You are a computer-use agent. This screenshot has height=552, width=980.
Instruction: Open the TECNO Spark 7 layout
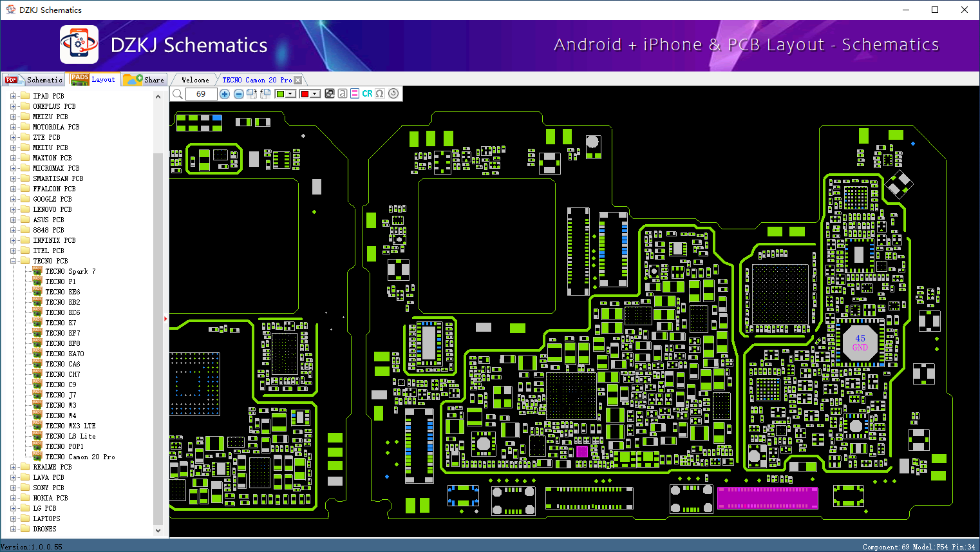point(70,271)
